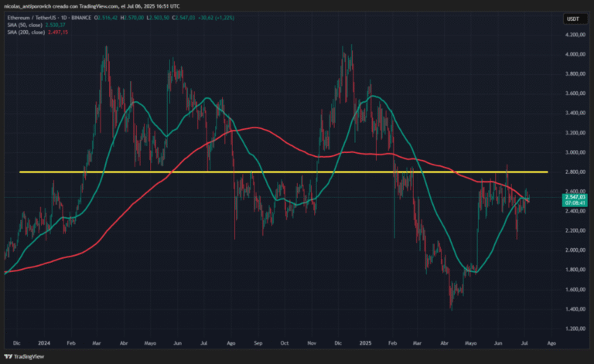
Task: Click the 2.800,00 price axis label
Action: point(575,172)
